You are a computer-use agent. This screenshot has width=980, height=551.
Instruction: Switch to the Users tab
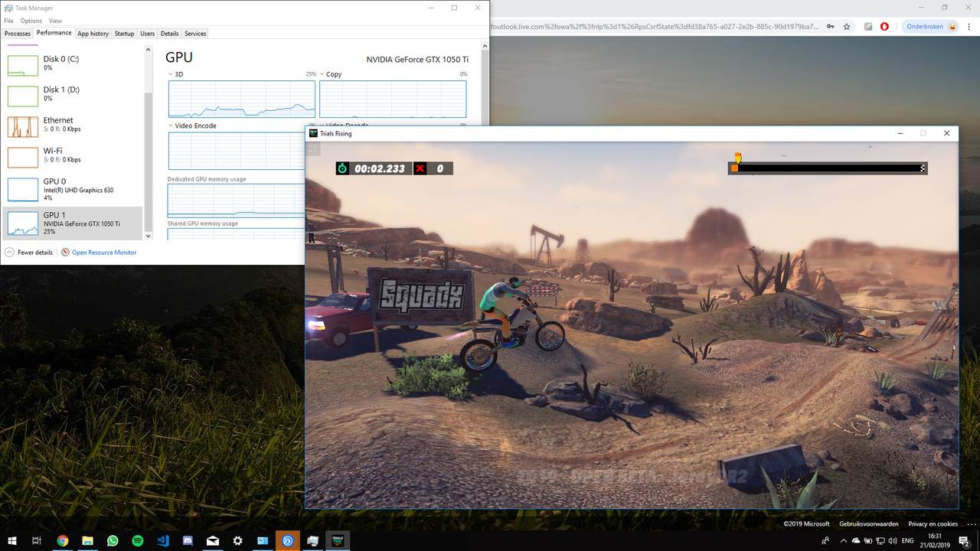[148, 34]
